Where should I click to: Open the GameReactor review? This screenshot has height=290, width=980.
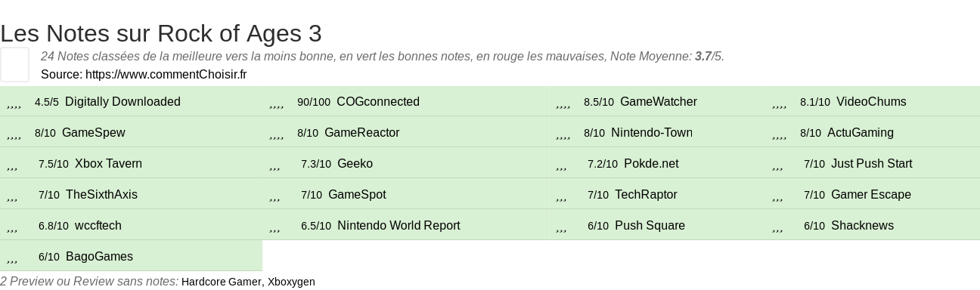(x=362, y=132)
